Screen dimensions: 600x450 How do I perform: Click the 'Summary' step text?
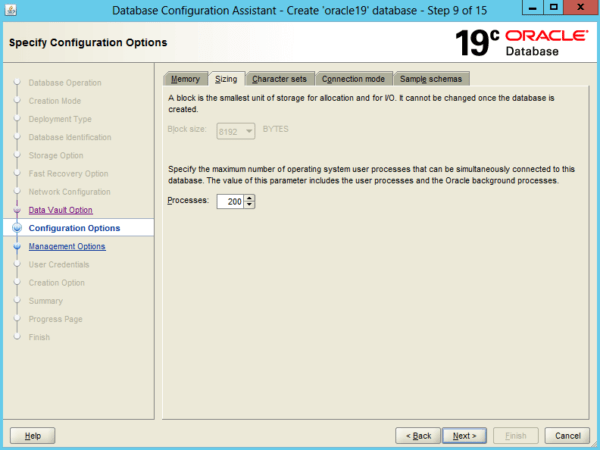(46, 301)
